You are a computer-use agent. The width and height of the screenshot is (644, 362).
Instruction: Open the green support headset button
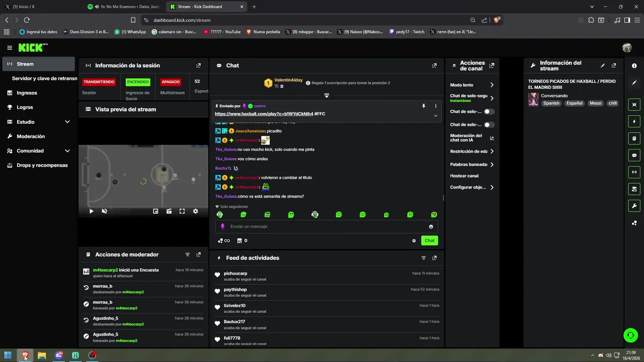click(630, 335)
